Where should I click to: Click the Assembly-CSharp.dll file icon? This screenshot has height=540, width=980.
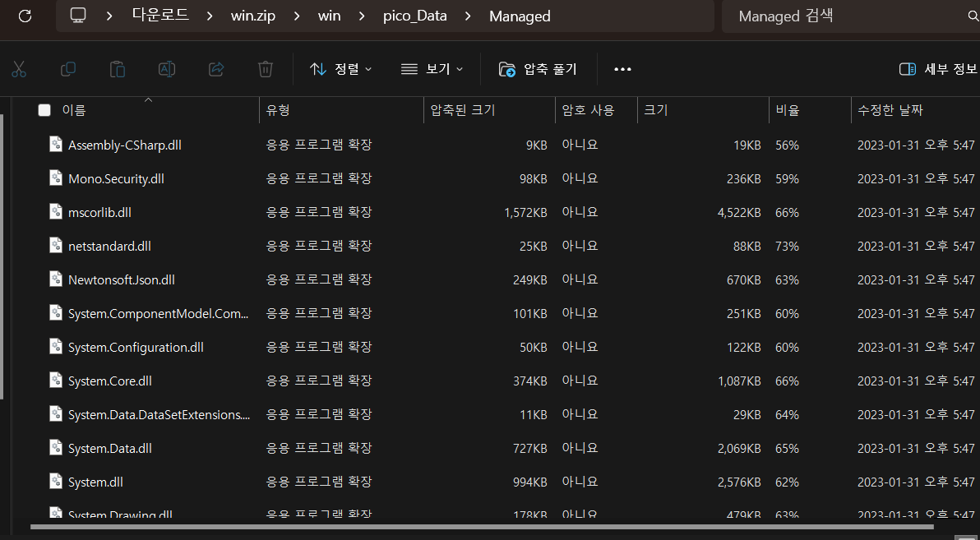56,145
